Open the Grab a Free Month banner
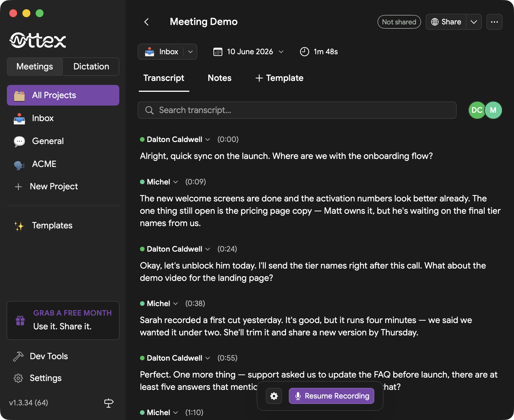514x420 pixels. [63, 320]
